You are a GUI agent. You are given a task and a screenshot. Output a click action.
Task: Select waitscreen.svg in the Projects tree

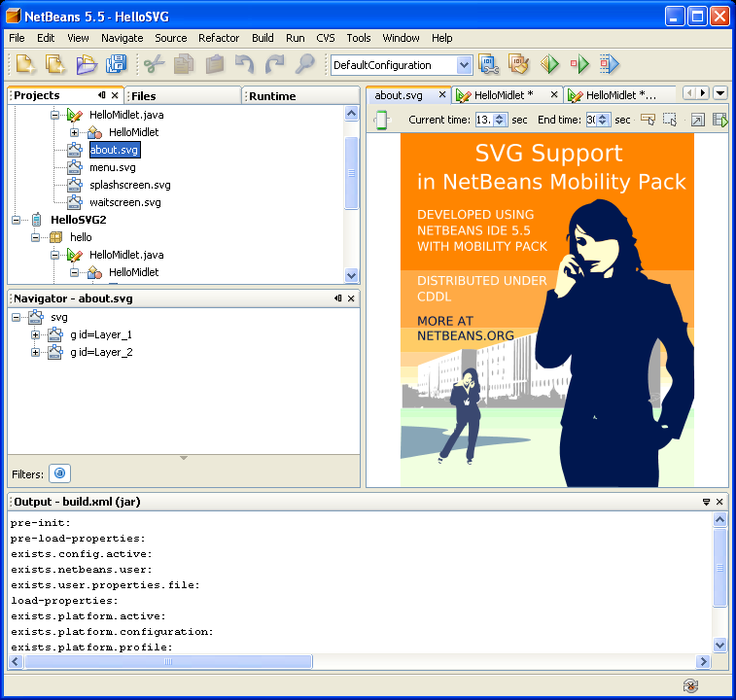(124, 202)
